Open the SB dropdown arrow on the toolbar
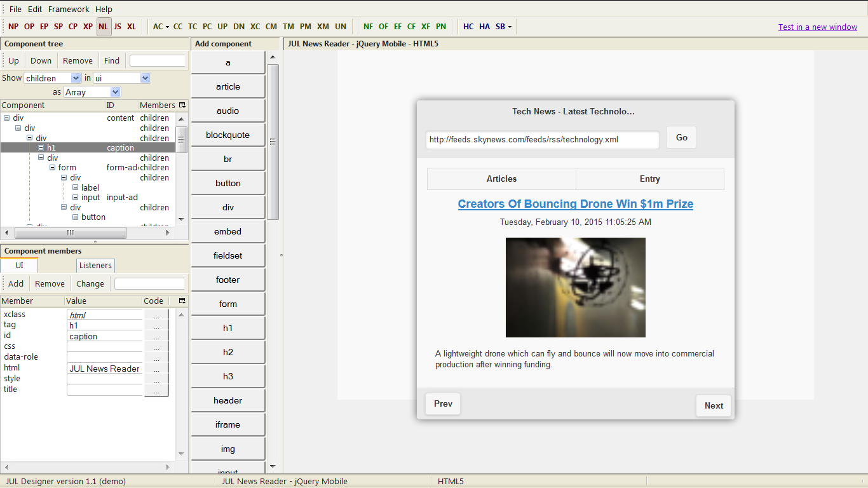 [511, 26]
